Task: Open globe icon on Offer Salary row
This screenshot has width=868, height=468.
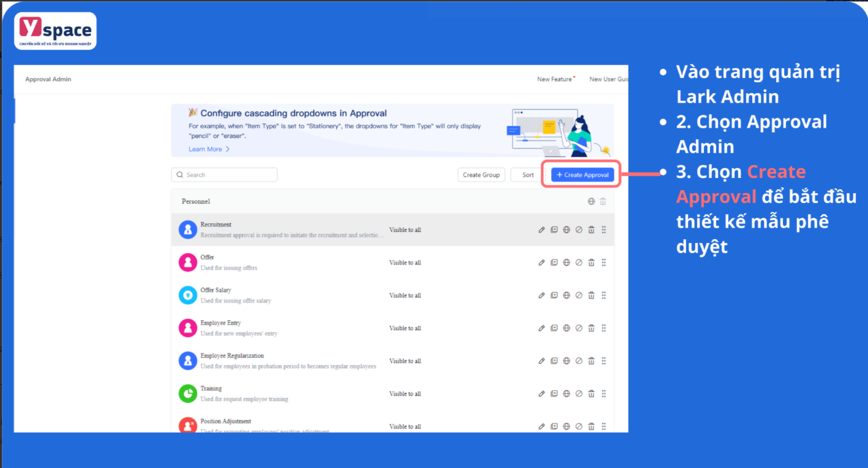Action: pyautogui.click(x=566, y=296)
